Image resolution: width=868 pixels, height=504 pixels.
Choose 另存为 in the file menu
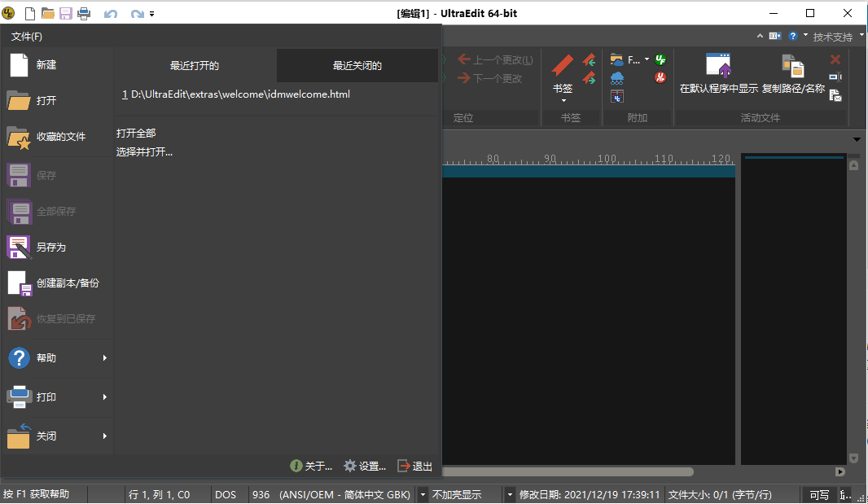[x=58, y=247]
